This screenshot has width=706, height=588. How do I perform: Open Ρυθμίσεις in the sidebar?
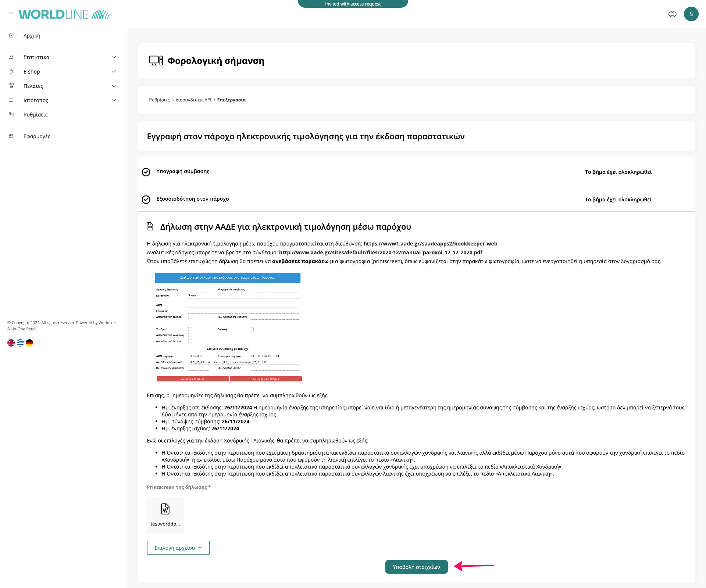[36, 115]
